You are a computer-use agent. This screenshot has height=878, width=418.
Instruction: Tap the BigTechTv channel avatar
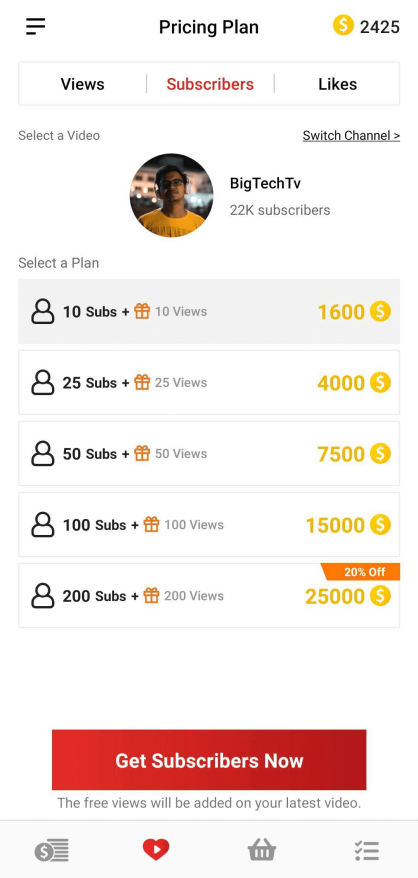pyautogui.click(x=171, y=195)
